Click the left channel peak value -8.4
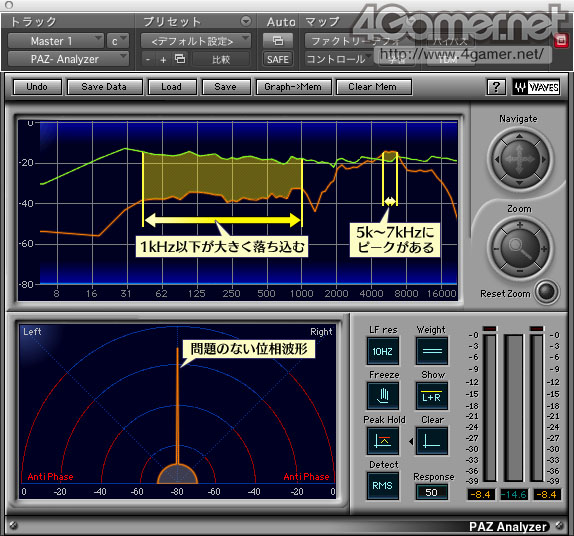 click(481, 494)
